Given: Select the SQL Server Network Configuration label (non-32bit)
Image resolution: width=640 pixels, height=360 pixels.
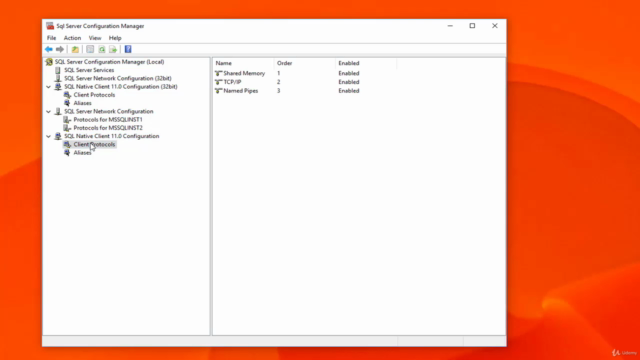Looking at the screenshot, I should click(109, 111).
